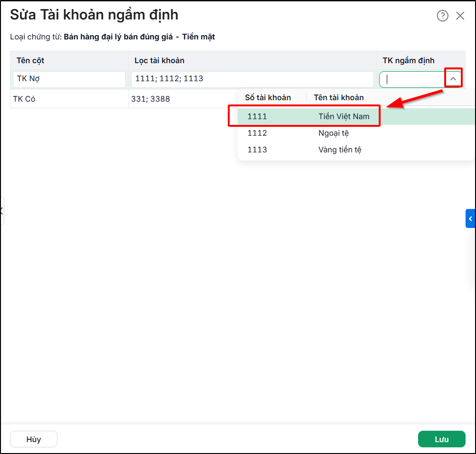The height and width of the screenshot is (454, 476).
Task: Click voucher type text Bán hàng đại lý bán đúng giá
Action: pos(118,37)
